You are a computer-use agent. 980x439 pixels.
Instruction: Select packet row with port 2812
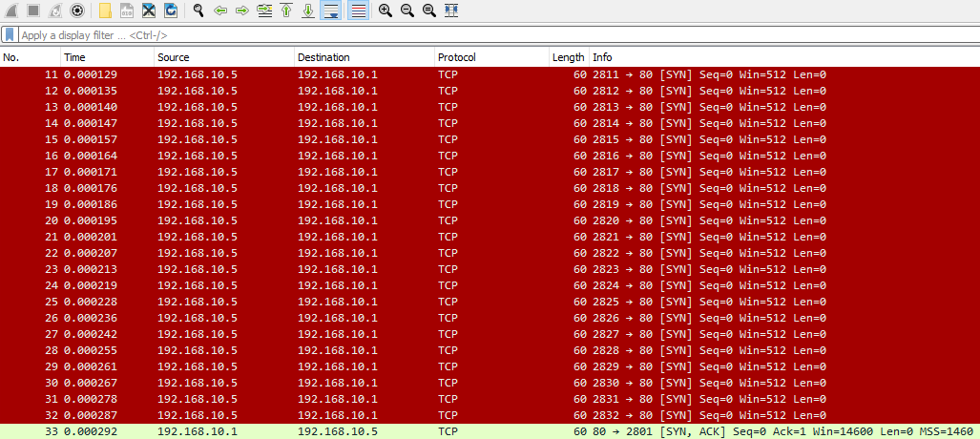pos(490,91)
